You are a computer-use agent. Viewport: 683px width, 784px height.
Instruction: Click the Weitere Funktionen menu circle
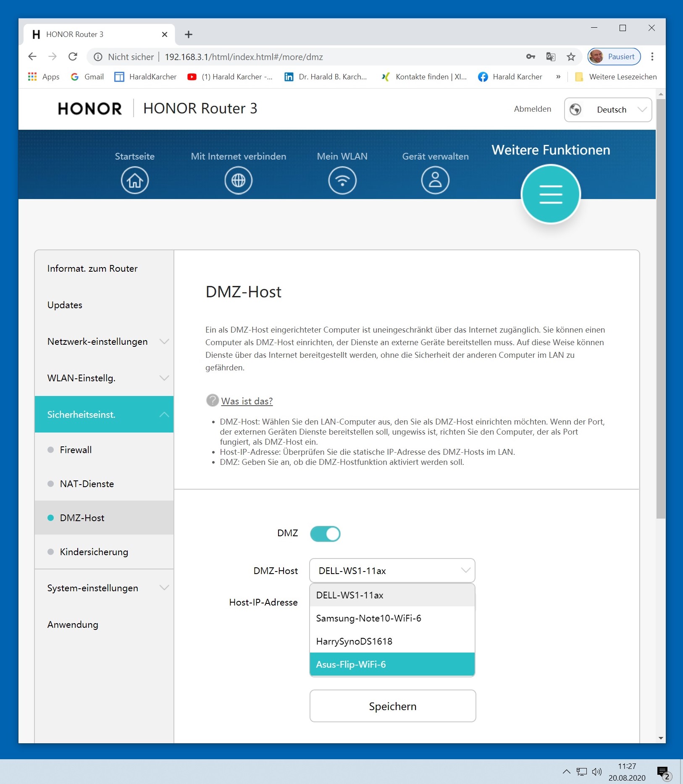(551, 194)
